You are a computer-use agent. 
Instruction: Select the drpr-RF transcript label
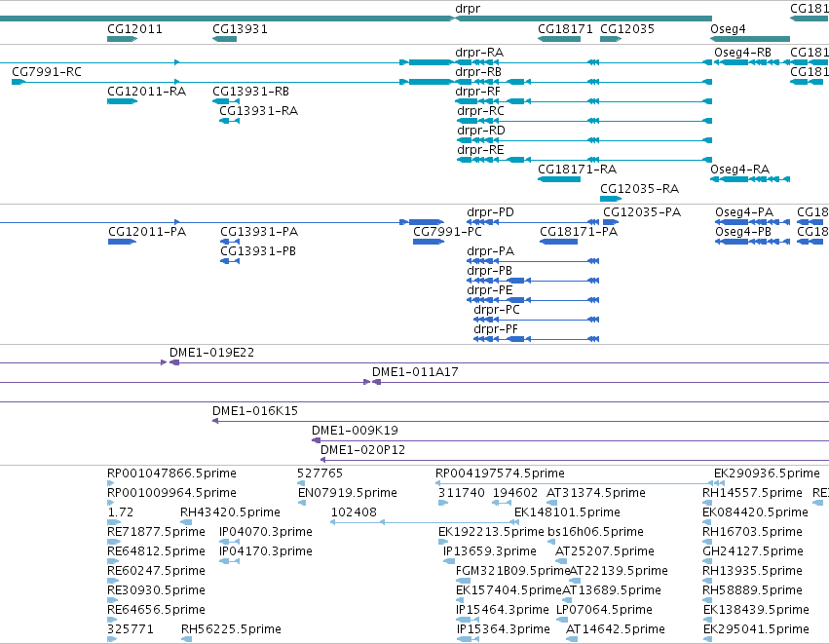click(x=477, y=92)
